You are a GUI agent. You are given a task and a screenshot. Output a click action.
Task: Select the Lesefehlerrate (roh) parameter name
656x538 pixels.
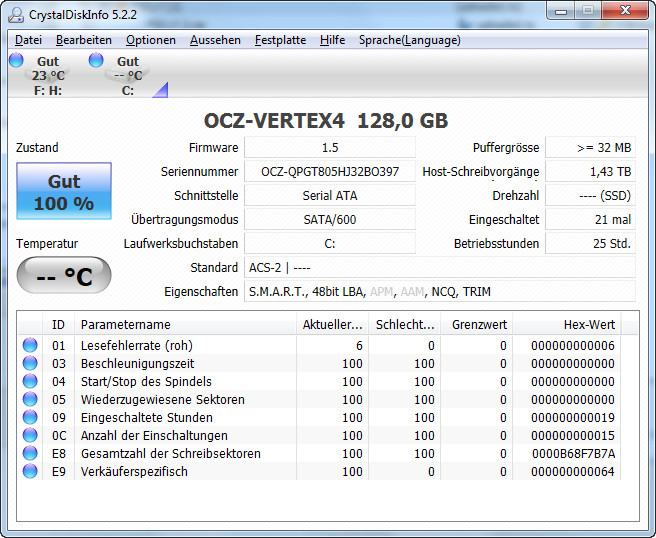(x=137, y=346)
